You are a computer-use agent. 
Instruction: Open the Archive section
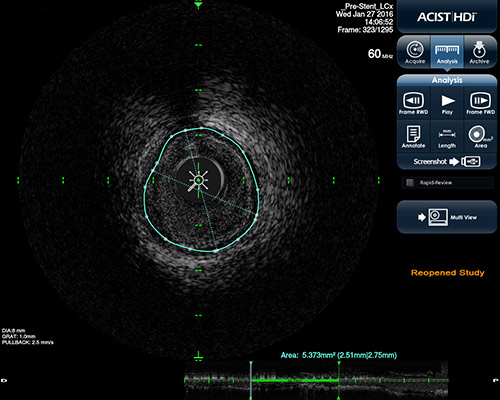[479, 52]
